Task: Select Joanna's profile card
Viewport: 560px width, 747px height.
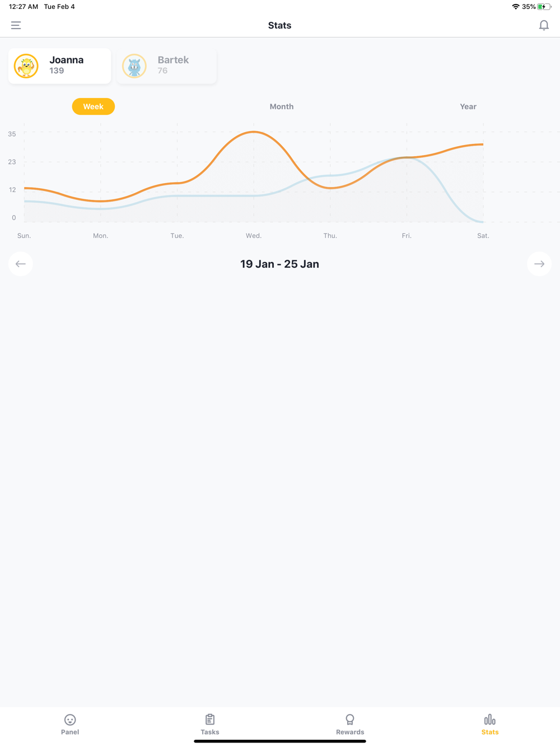Action: (x=60, y=66)
